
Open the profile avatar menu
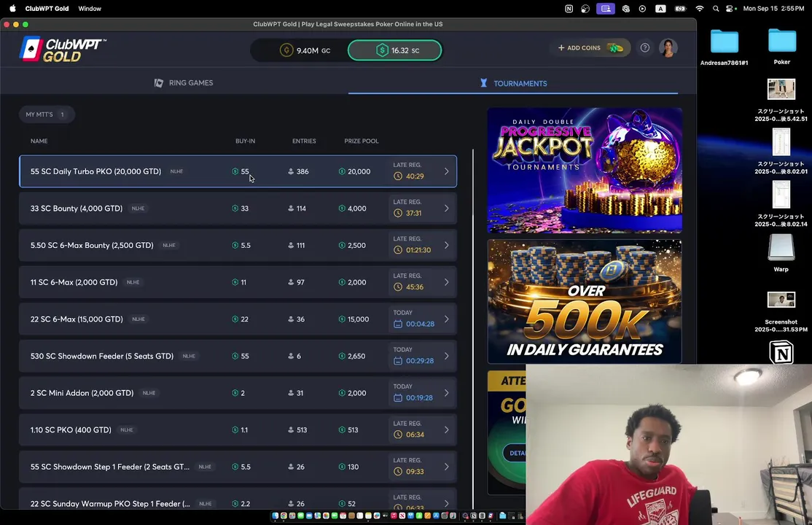click(668, 47)
